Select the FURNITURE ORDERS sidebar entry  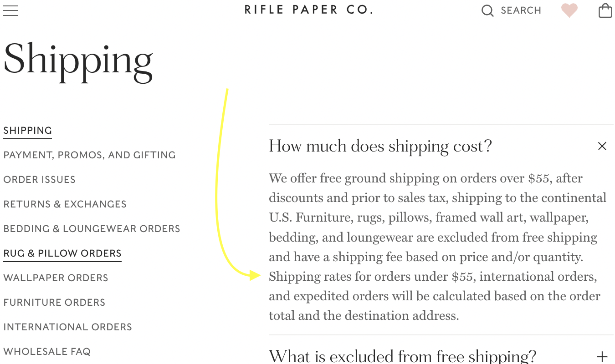pyautogui.click(x=54, y=302)
